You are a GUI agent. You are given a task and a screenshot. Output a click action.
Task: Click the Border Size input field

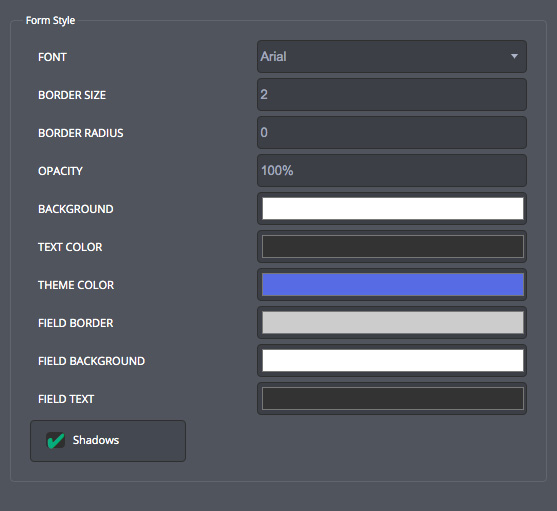coord(392,94)
